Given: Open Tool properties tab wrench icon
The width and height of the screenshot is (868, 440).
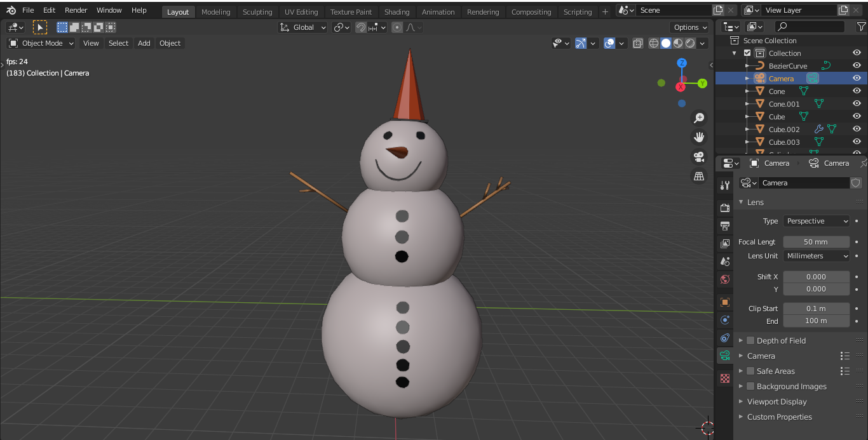Looking at the screenshot, I should click(724, 185).
